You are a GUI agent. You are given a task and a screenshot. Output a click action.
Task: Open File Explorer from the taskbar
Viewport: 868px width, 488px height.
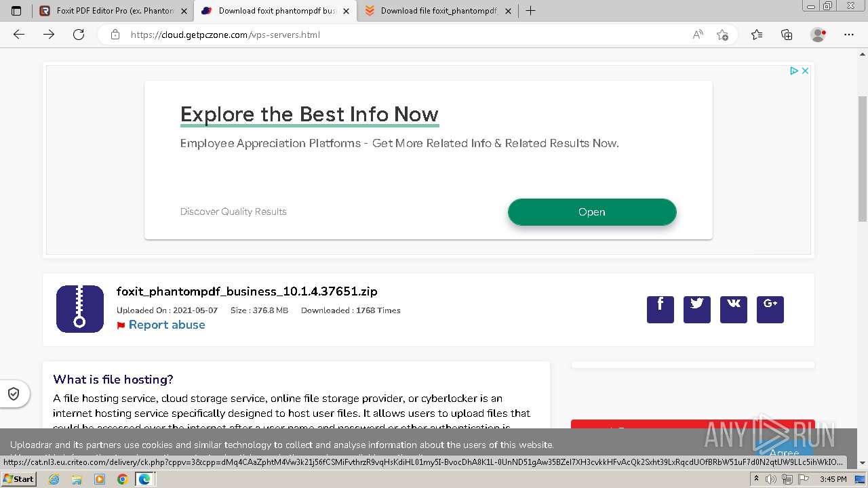tap(77, 479)
